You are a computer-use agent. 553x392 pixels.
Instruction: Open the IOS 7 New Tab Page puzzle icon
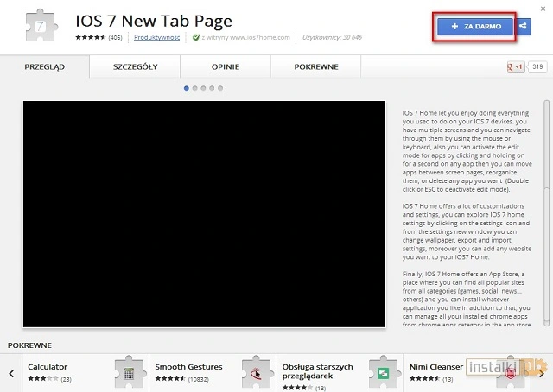point(42,25)
